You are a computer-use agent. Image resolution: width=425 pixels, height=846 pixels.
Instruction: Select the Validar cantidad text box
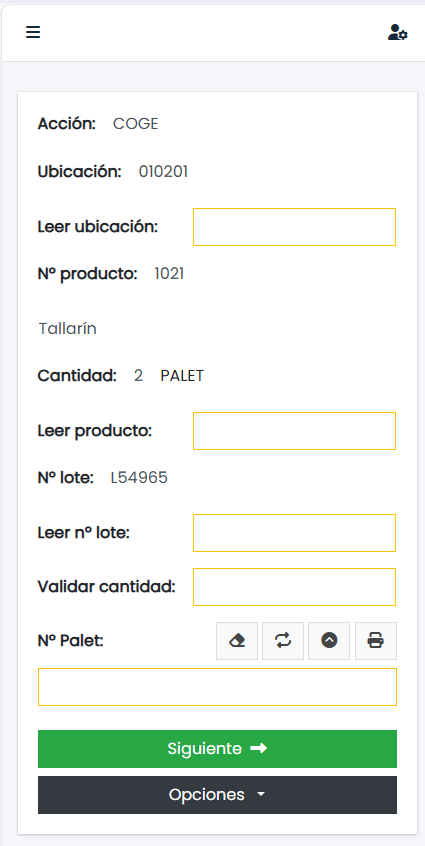pyautogui.click(x=294, y=587)
